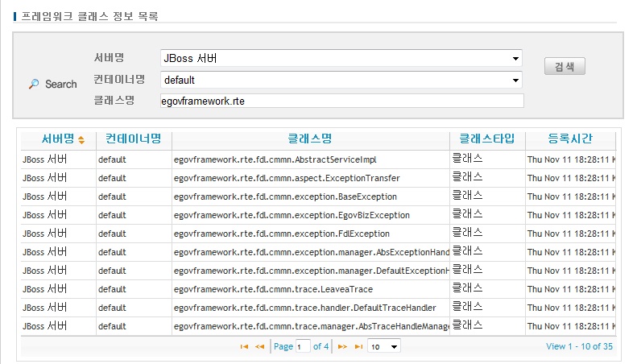Screen dimensions: 637x364
Task: Click the 클래스명 input field
Action: [x=341, y=101]
